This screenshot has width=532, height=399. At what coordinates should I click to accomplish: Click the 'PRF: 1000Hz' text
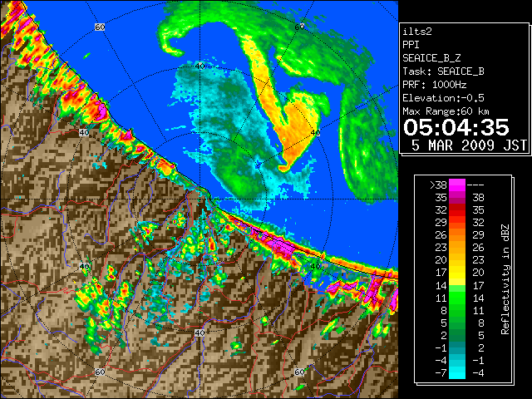[435, 85]
